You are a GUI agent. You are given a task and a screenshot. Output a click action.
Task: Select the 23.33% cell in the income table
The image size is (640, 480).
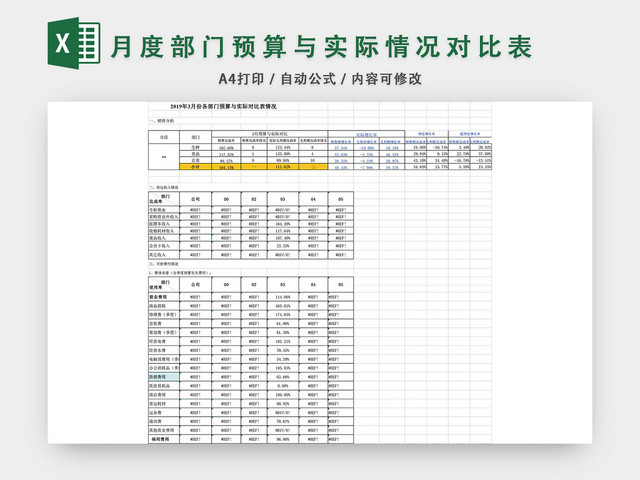tap(282, 246)
